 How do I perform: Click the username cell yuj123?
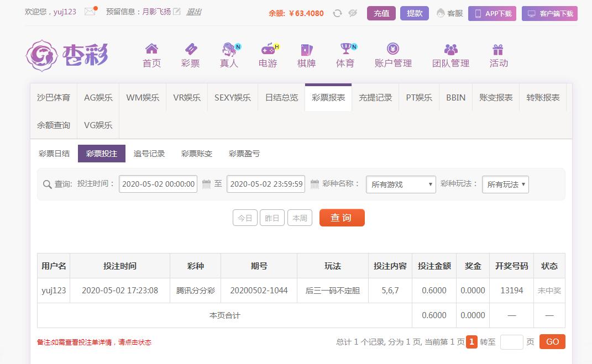[x=54, y=291]
